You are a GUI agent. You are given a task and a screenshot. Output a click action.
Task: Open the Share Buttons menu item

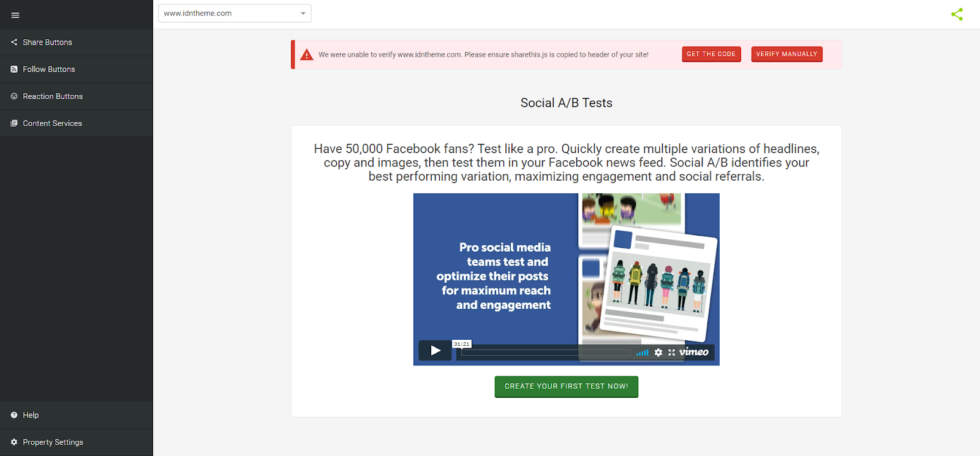click(76, 42)
